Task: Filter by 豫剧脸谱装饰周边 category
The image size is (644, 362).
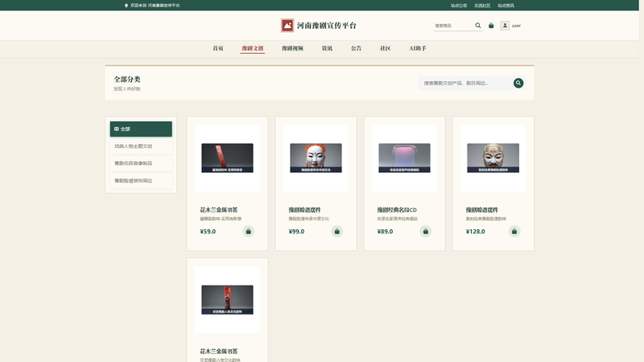Action: pyautogui.click(x=141, y=180)
